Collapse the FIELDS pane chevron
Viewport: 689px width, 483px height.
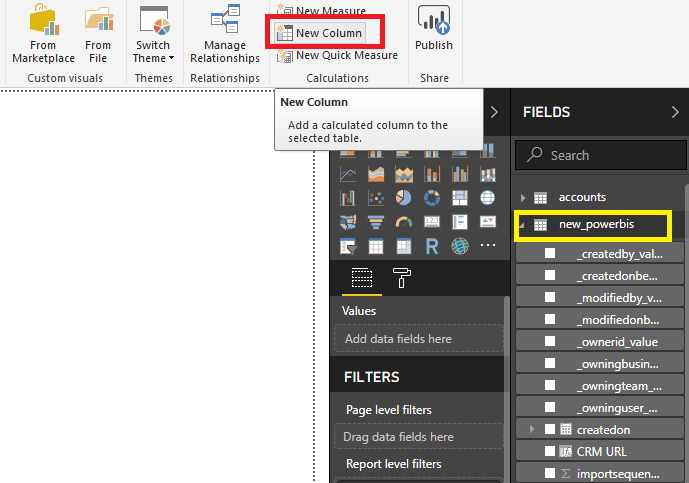click(675, 112)
